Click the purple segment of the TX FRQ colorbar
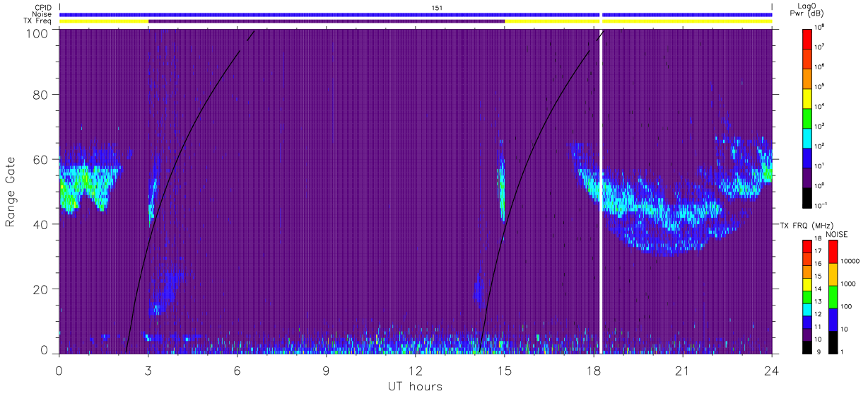Viewport: 868px width, 401px height. click(x=808, y=334)
